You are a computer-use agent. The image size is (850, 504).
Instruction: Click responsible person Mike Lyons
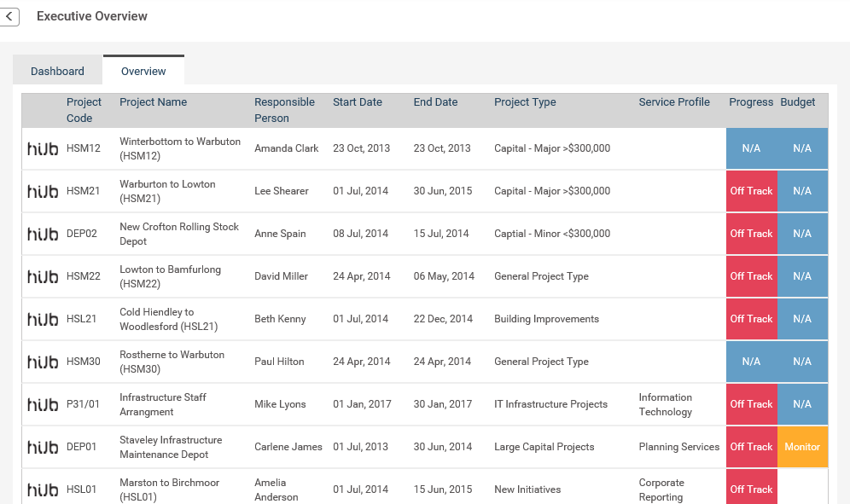pos(280,404)
